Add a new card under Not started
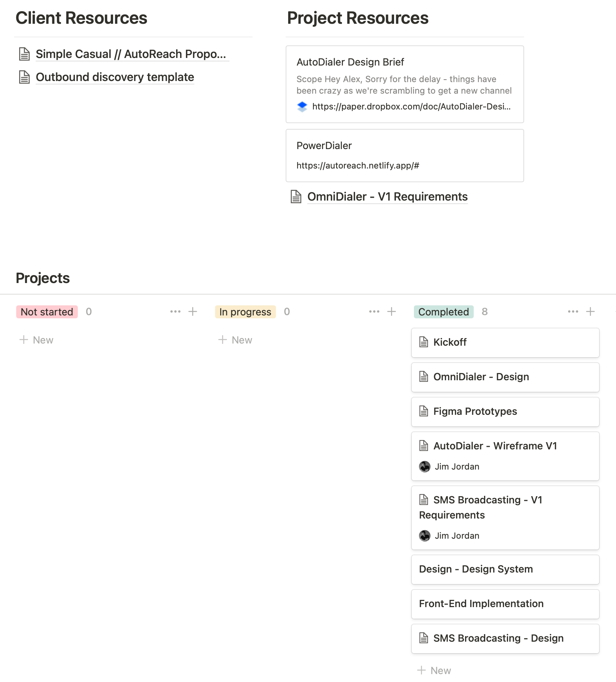Screen dimensions: 616x682 36,340
